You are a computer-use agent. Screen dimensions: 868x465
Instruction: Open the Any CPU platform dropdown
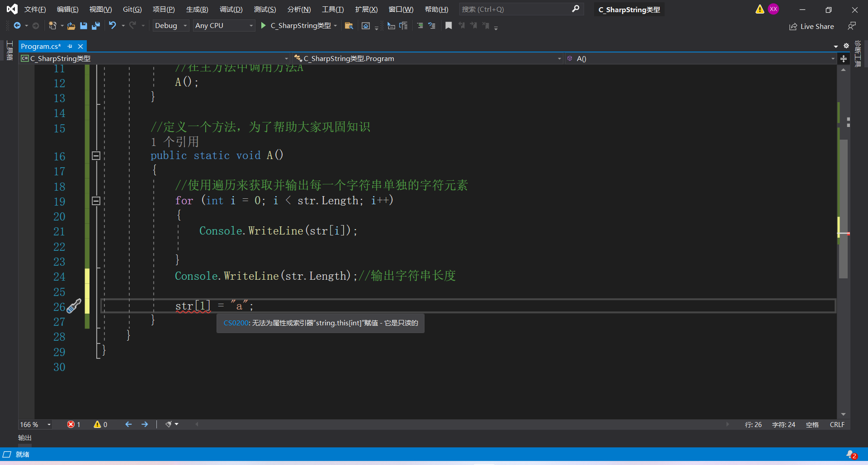[224, 26]
